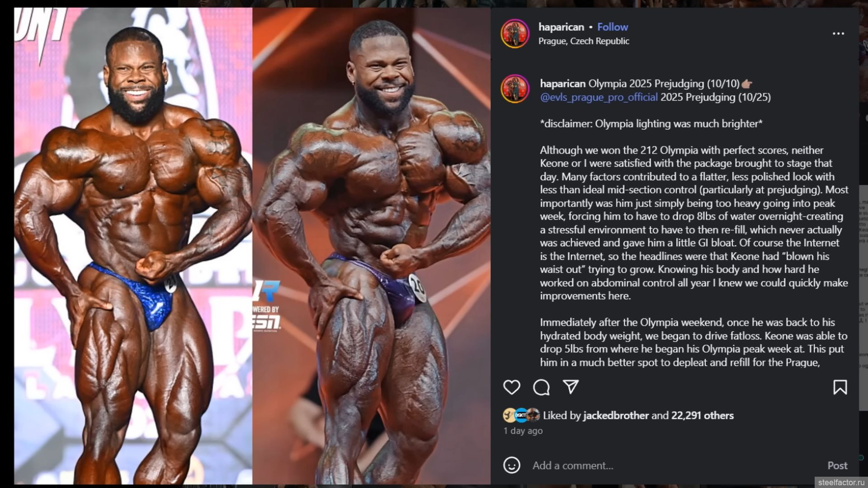
Task: Click the haparican username in header
Action: (561, 27)
